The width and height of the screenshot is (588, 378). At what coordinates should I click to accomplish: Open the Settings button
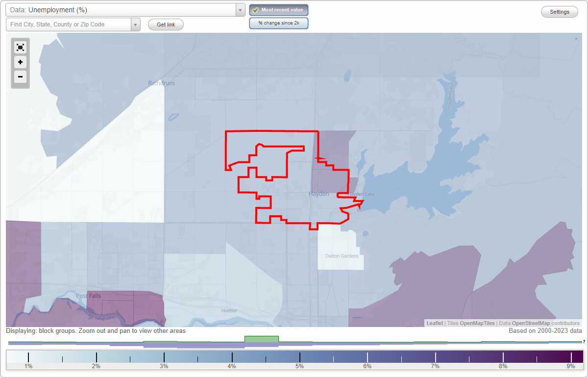(x=560, y=12)
